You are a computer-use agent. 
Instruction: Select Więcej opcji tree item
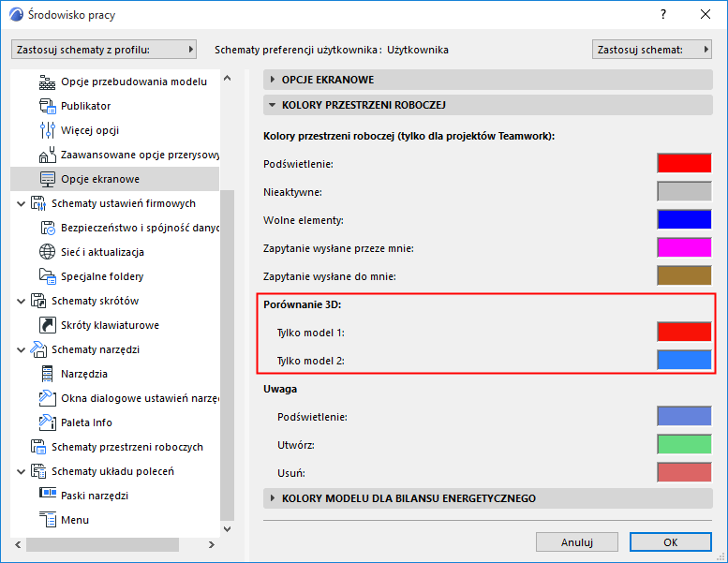pyautogui.click(x=90, y=130)
